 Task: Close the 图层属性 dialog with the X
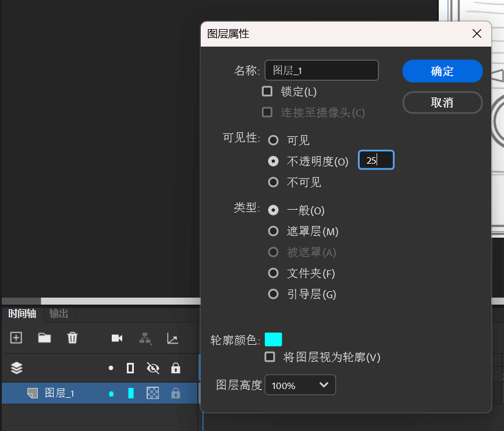tap(477, 33)
